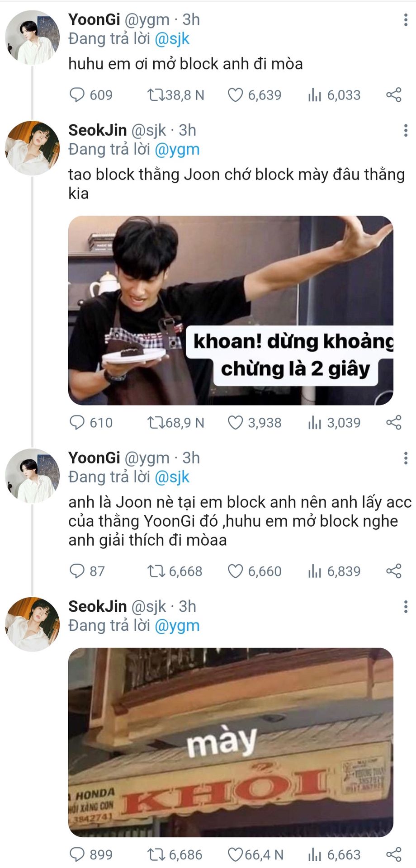Open the 'mày KHỎI' sign image

pyautogui.click(x=231, y=742)
